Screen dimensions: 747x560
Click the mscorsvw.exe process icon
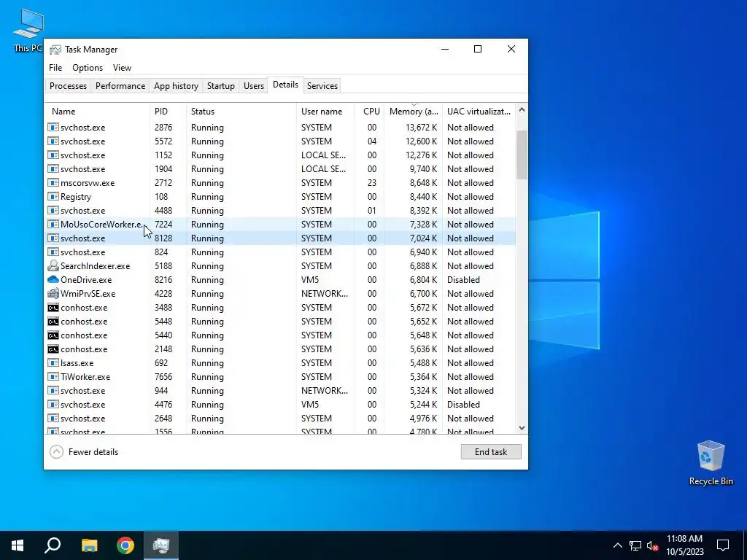[53, 183]
